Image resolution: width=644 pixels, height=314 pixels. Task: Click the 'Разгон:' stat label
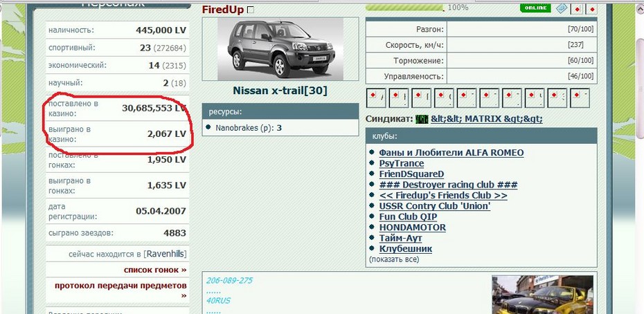(x=429, y=29)
